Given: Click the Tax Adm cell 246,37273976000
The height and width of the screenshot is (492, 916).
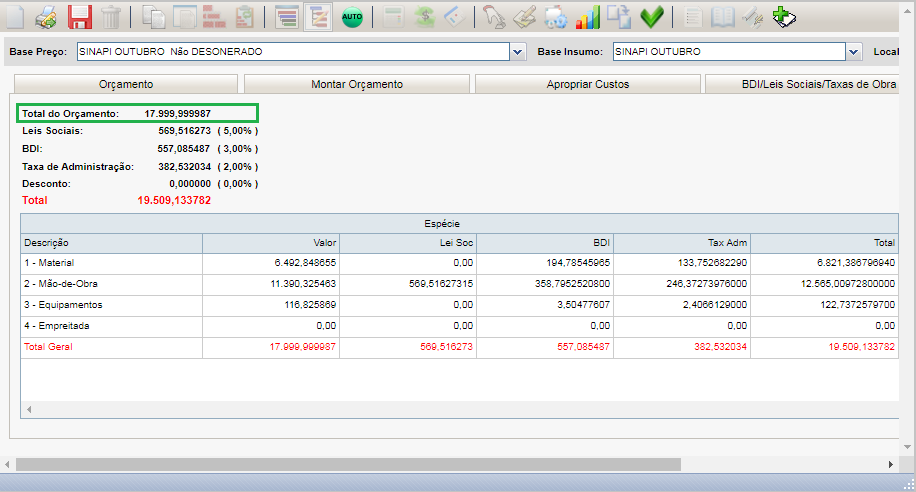Looking at the screenshot, I should (706, 284).
